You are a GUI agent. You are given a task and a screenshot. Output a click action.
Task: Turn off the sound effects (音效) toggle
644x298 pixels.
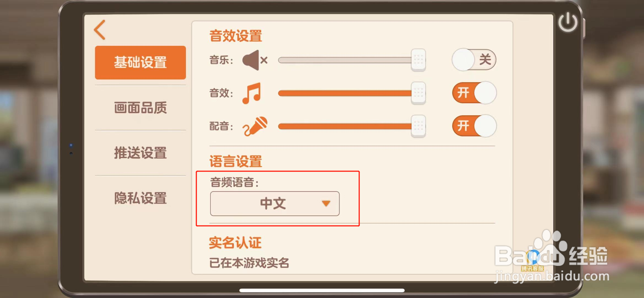coord(474,93)
